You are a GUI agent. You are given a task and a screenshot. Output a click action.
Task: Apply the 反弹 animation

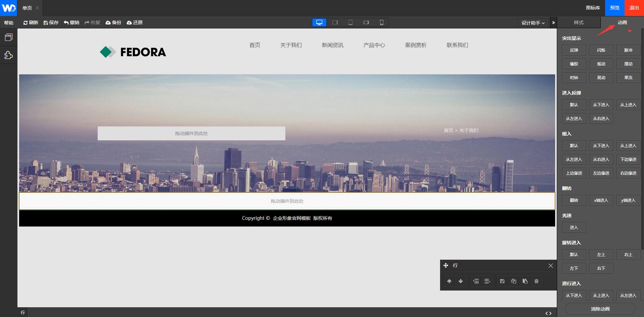574,50
